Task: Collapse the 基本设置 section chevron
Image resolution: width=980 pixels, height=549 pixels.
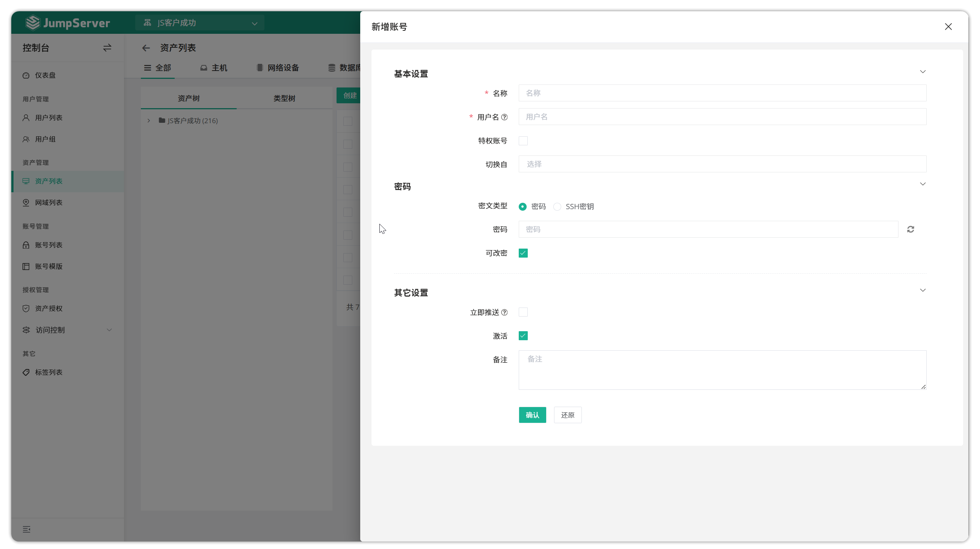Action: 923,71
